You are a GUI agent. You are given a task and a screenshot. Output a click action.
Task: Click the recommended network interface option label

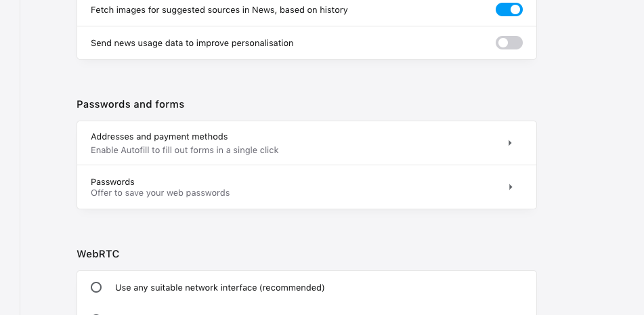coord(219,288)
